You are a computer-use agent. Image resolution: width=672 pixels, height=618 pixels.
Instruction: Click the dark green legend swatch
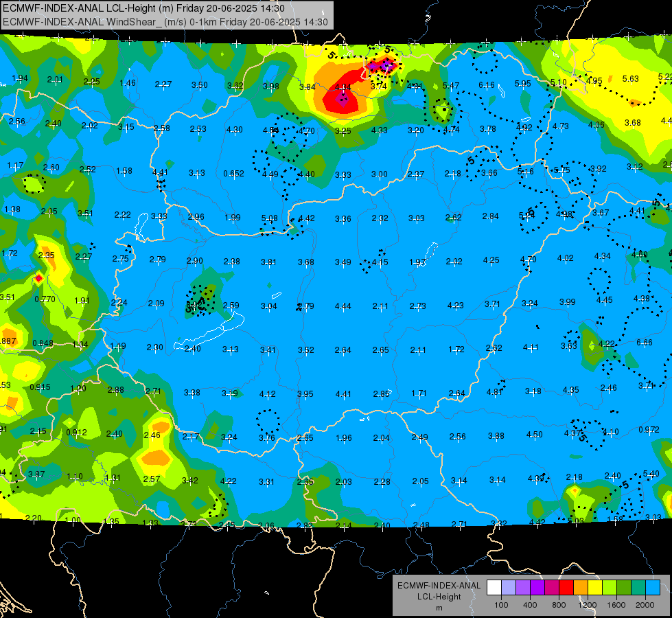click(623, 587)
